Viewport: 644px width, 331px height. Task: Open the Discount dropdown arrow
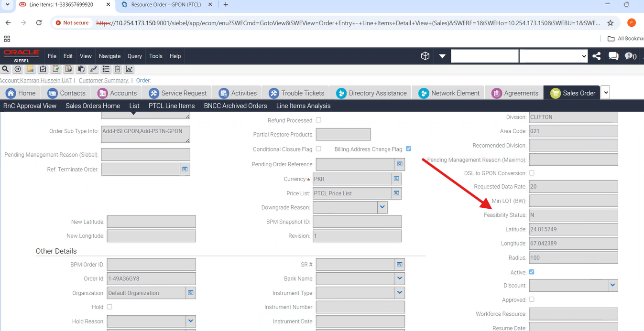click(613, 286)
